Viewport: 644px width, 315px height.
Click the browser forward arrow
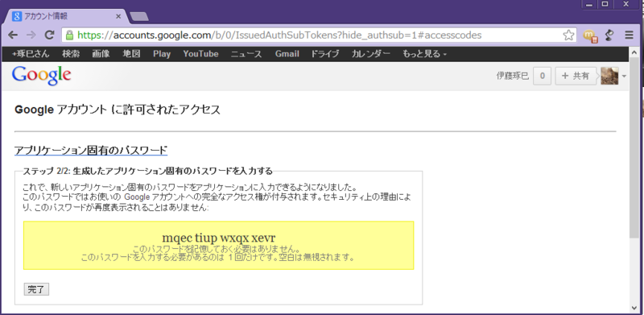coord(31,35)
